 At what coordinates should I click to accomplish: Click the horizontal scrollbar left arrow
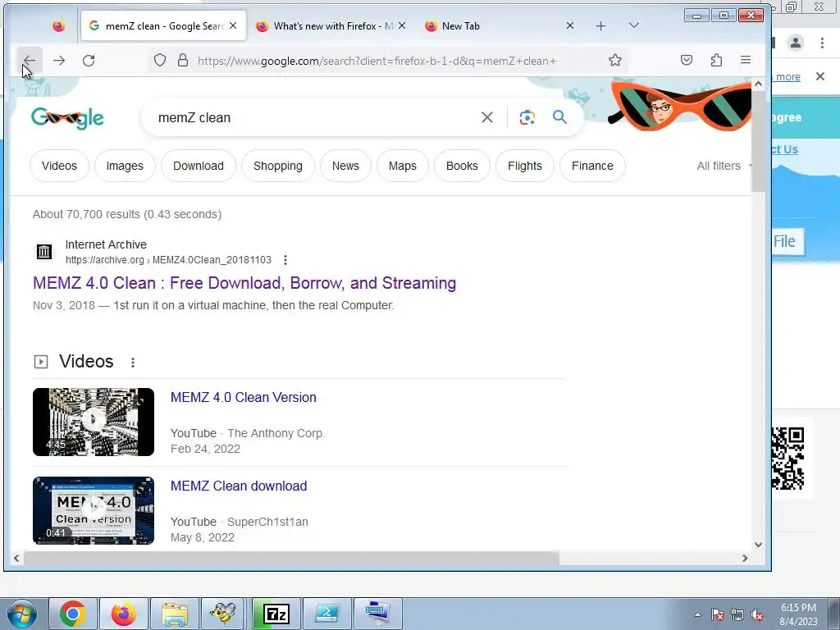pos(16,558)
